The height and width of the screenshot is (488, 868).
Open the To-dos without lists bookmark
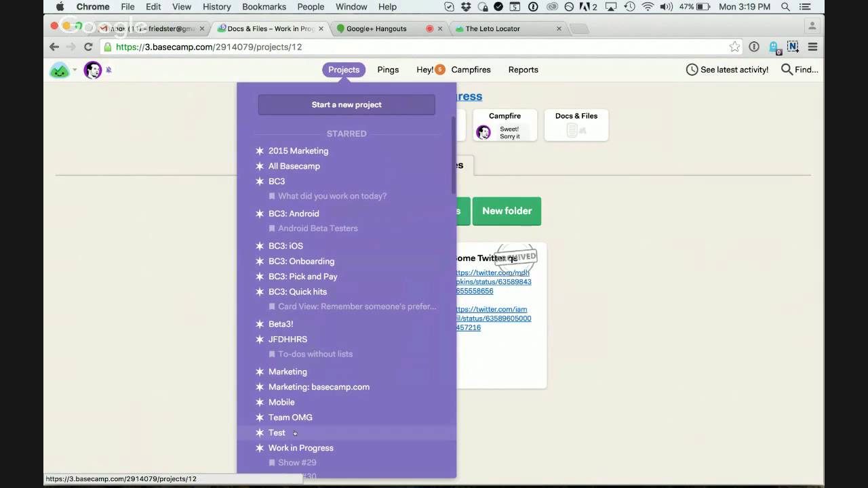pos(315,354)
